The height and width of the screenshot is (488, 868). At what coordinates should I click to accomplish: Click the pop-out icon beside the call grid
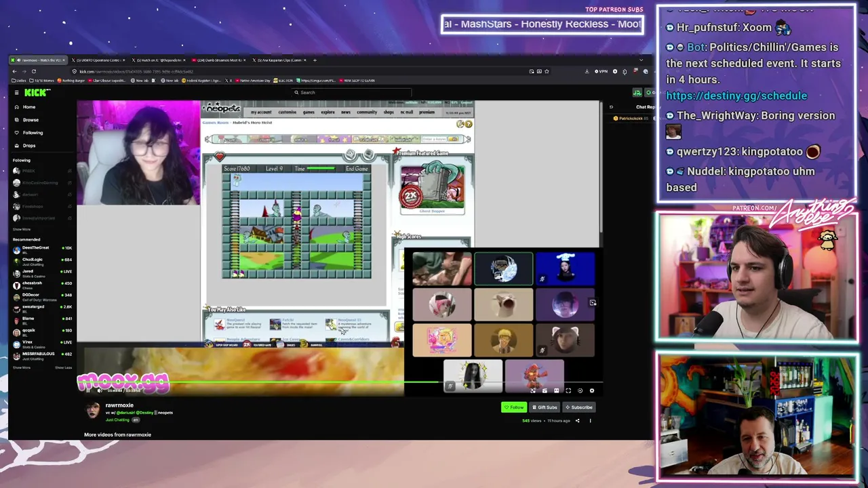point(593,303)
